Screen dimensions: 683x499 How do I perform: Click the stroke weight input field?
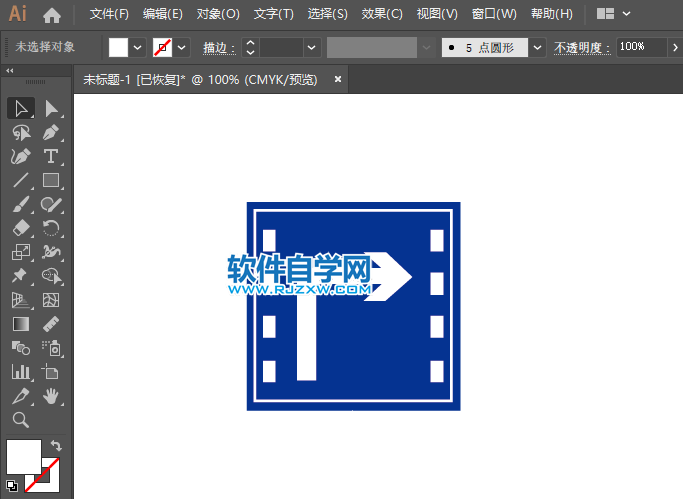coord(281,47)
